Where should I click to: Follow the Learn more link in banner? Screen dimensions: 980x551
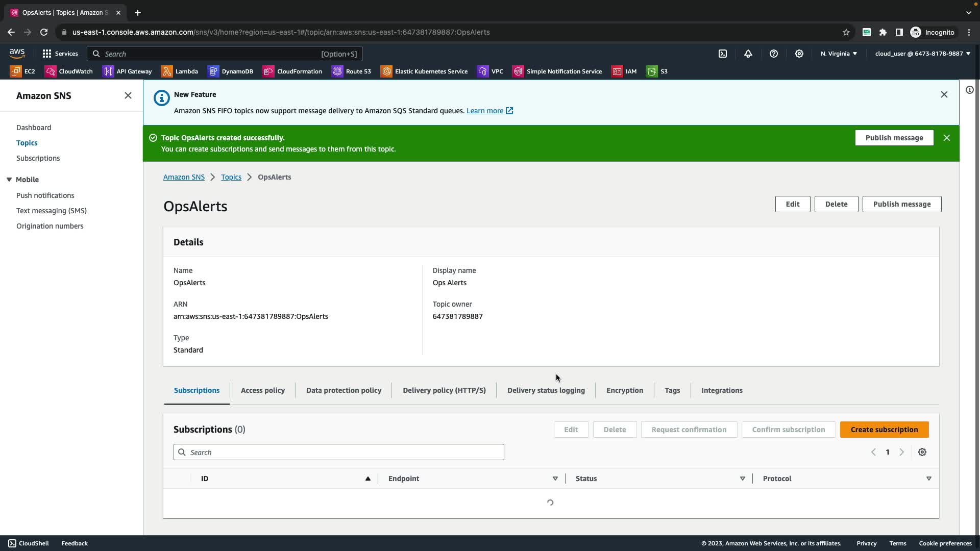[485, 111]
